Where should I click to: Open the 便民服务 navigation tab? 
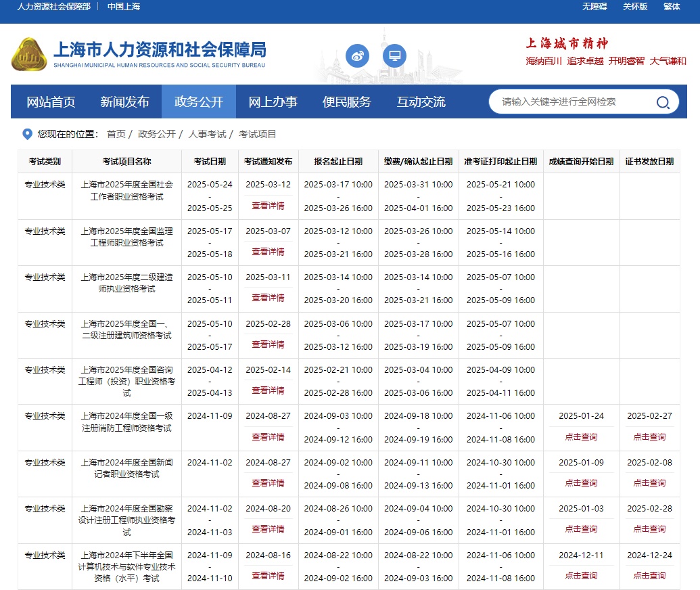pos(347,102)
